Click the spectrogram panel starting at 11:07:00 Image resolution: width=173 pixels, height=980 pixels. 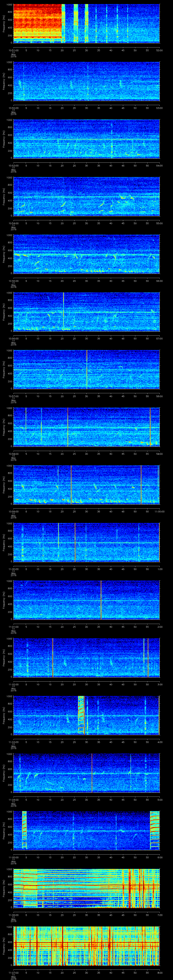pyautogui.click(x=86, y=945)
